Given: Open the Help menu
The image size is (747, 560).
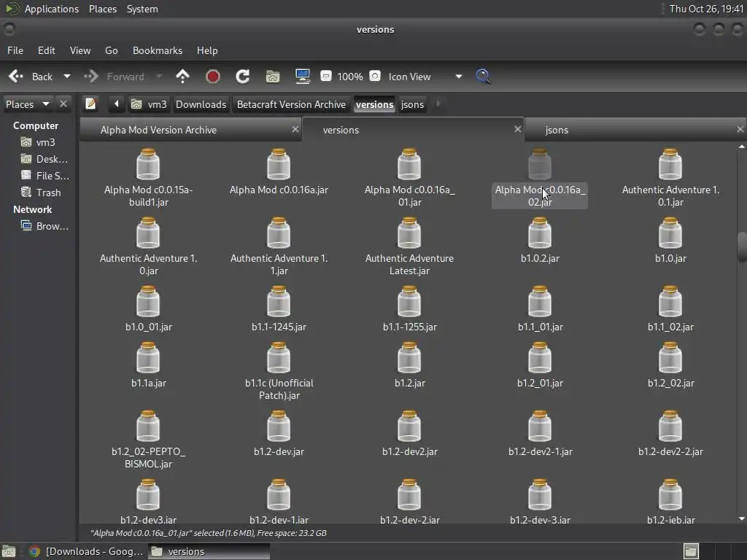Looking at the screenshot, I should pyautogui.click(x=207, y=50).
